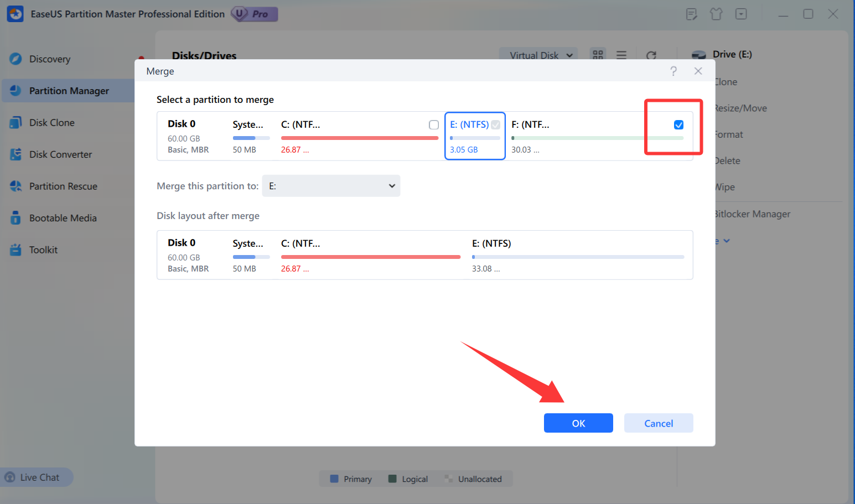855x504 pixels.
Task: Click the merged E: (NTFS) usage bar
Action: [578, 257]
